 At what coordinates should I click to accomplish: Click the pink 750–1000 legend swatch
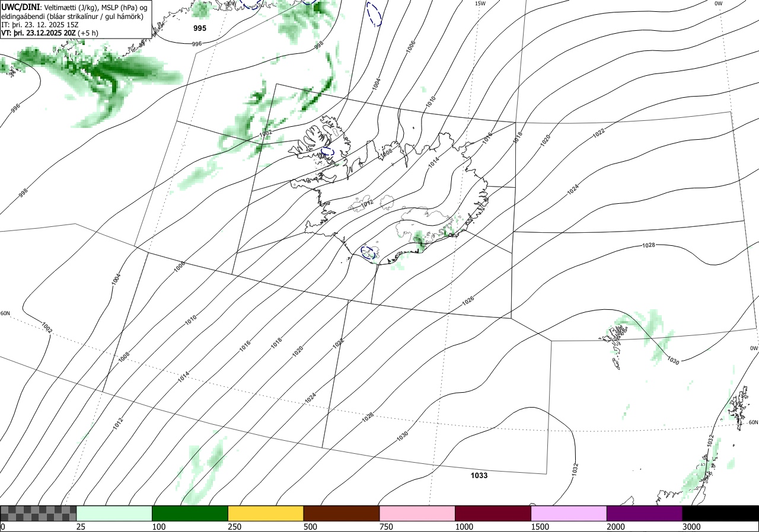click(417, 513)
